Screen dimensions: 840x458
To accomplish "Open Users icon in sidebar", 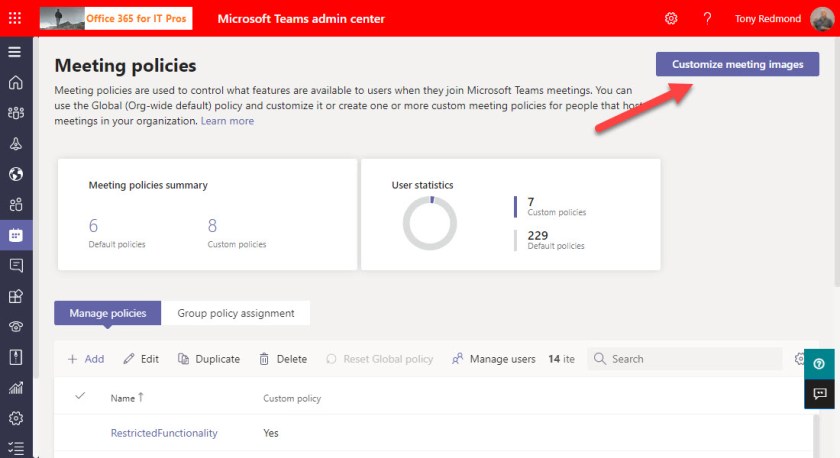I will (16, 205).
